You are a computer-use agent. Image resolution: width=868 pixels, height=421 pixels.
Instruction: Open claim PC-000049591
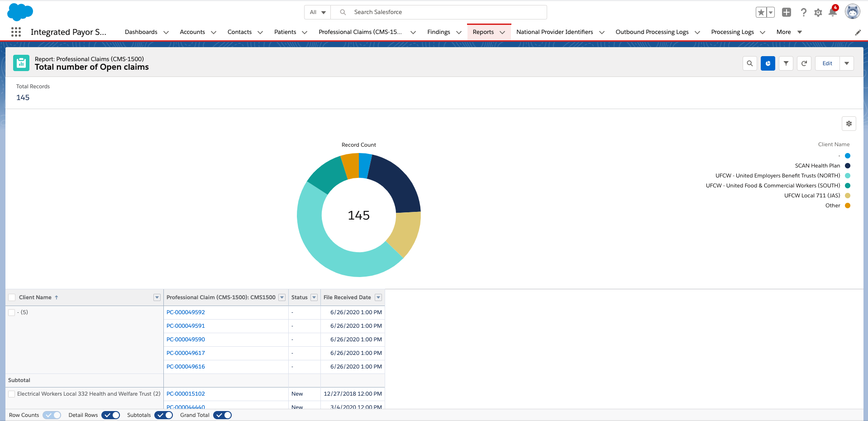coord(186,326)
